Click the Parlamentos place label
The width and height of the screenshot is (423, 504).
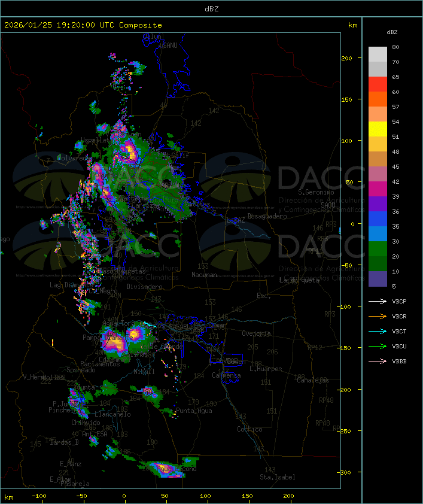(x=100, y=364)
